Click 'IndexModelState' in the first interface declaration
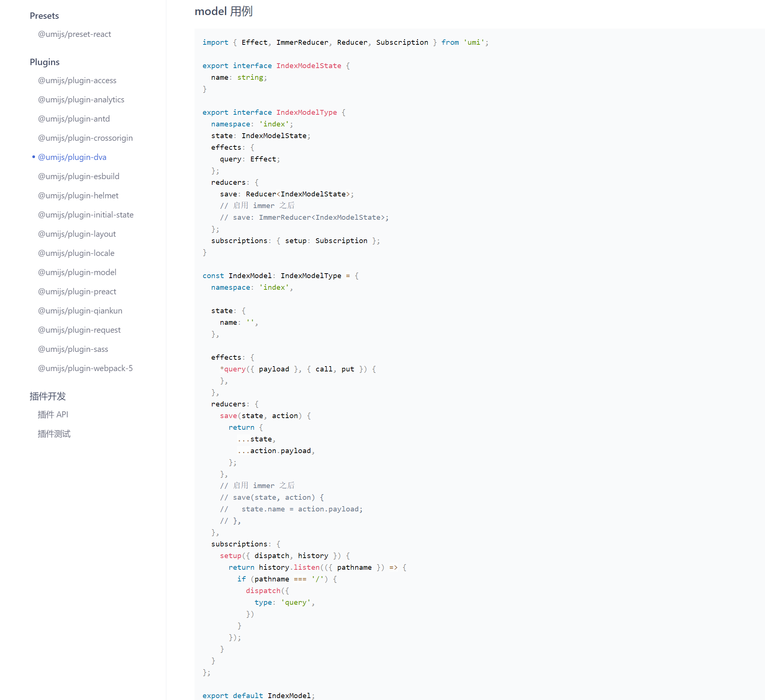 coord(309,66)
